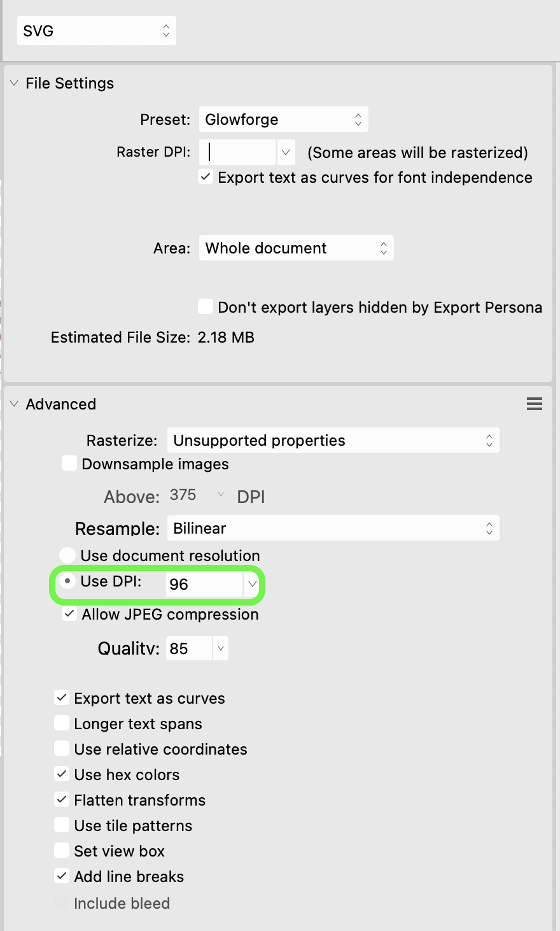Click the Use DPI value field showing 96
The image size is (560, 931).
coord(204,584)
